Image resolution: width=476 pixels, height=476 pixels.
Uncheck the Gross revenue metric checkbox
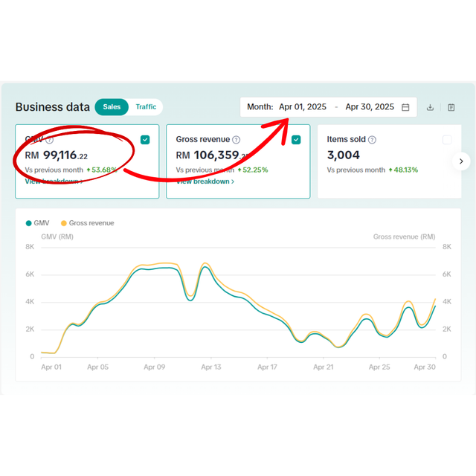(296, 140)
